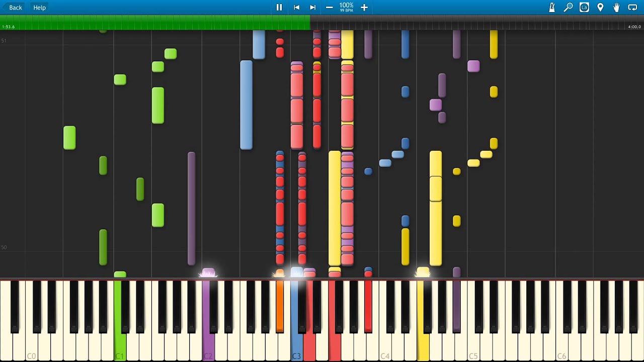Add a bookmark with the pin icon

pos(600,8)
